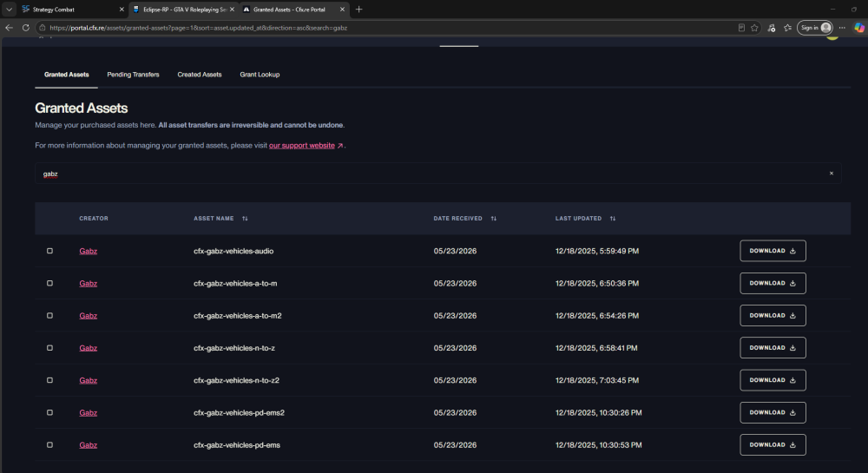This screenshot has width=868, height=473.
Task: Reload the page
Action: coord(25,28)
